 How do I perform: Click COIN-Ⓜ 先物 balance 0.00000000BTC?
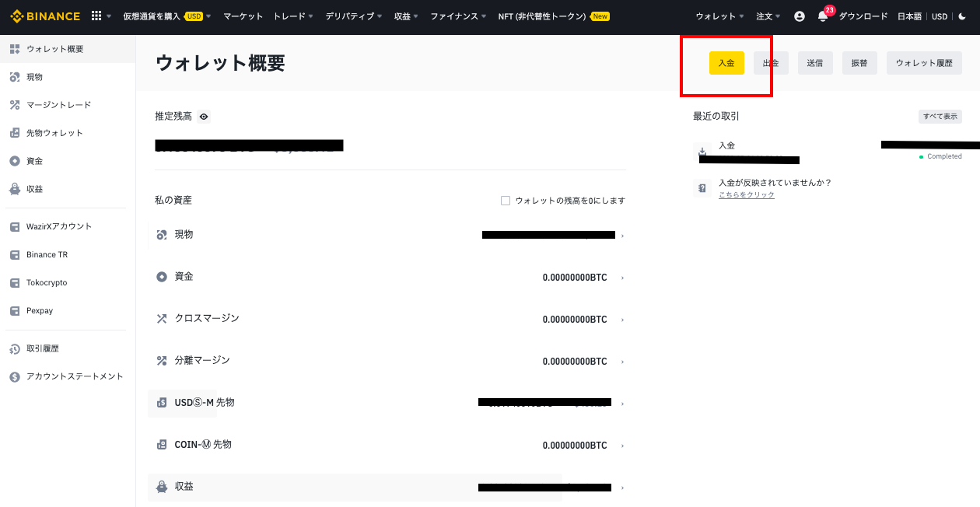click(575, 446)
